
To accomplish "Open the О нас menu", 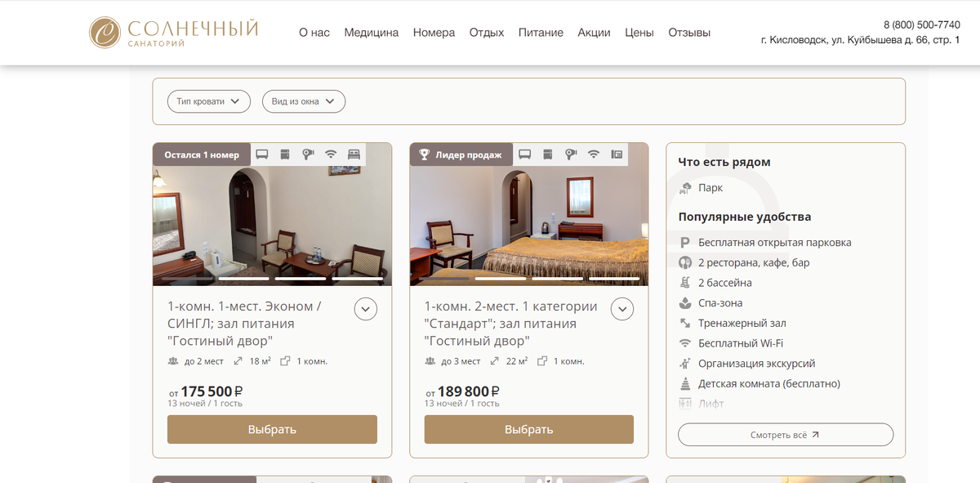I will click(314, 33).
